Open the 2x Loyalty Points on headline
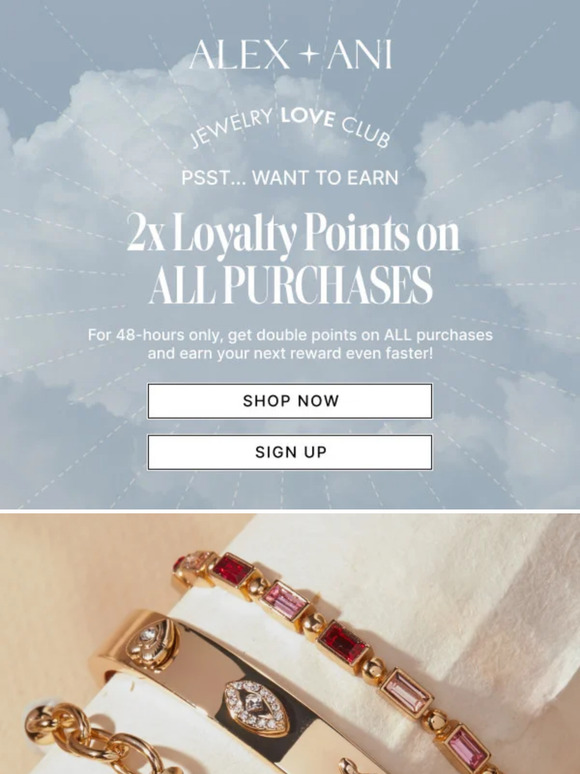Image resolution: width=580 pixels, height=774 pixels. coord(293,233)
